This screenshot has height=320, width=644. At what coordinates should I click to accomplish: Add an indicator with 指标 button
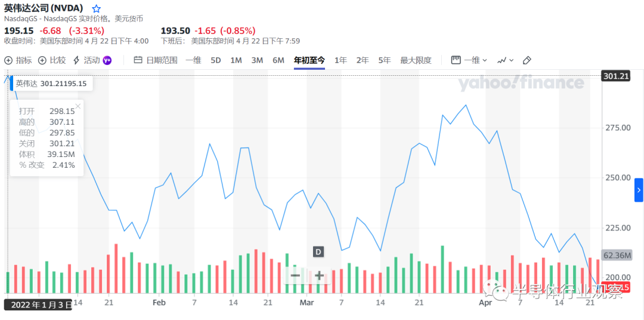coord(18,60)
